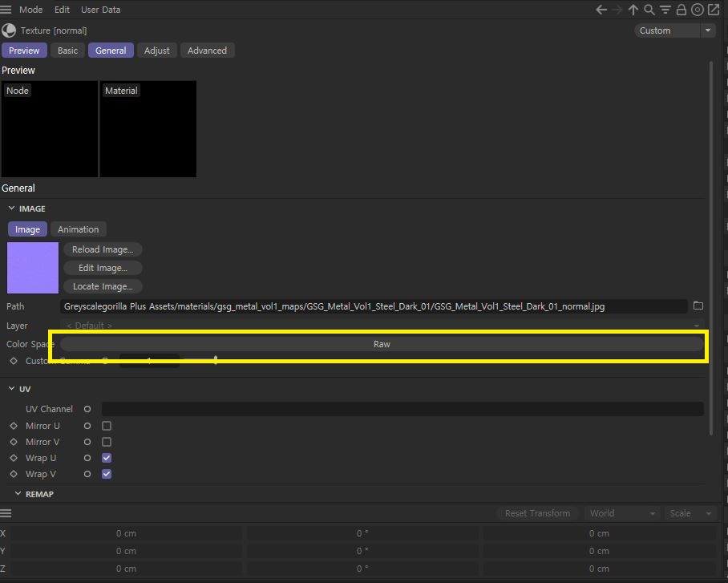Click the X position field showing 0 cm
Viewport: 728px width, 583px height.
click(126, 533)
